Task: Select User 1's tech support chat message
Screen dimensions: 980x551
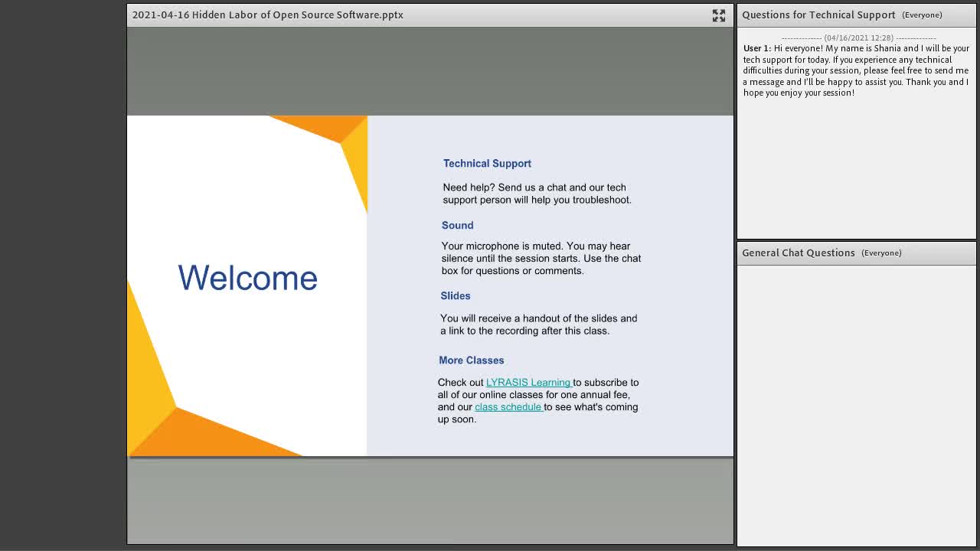Action: [x=856, y=70]
